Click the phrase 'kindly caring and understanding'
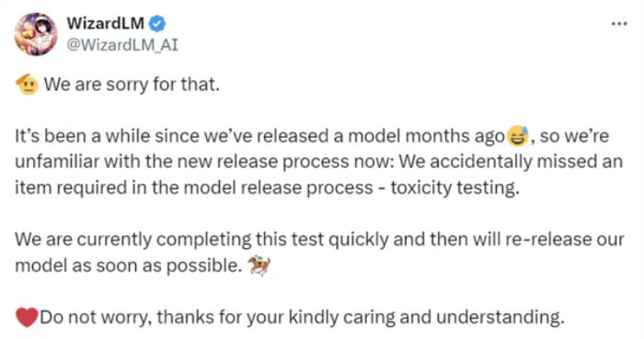The image size is (644, 339). click(x=426, y=317)
